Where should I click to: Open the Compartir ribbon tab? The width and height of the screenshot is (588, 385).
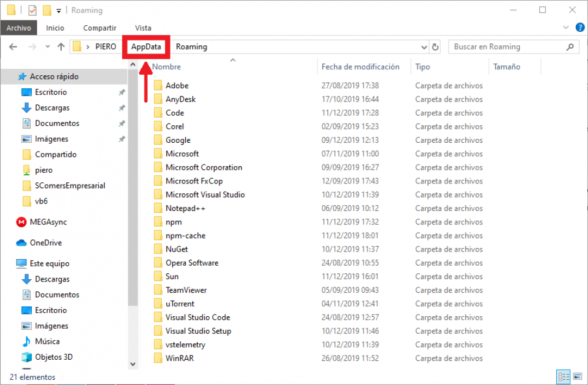click(100, 28)
